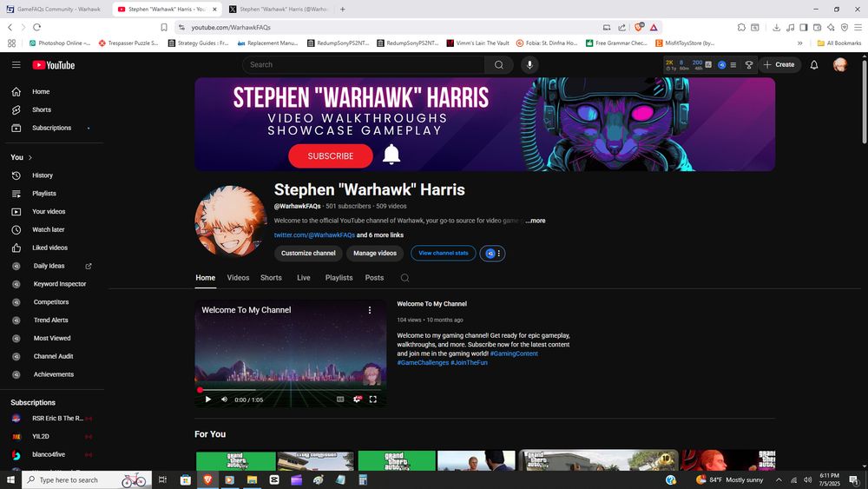
Task: Switch to the channel Playlists tab
Action: [339, 278]
